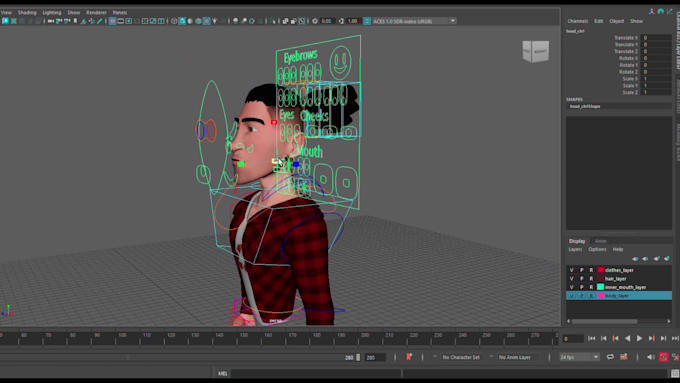Move selected layer down icon
The width and height of the screenshot is (680, 383).
645,259
